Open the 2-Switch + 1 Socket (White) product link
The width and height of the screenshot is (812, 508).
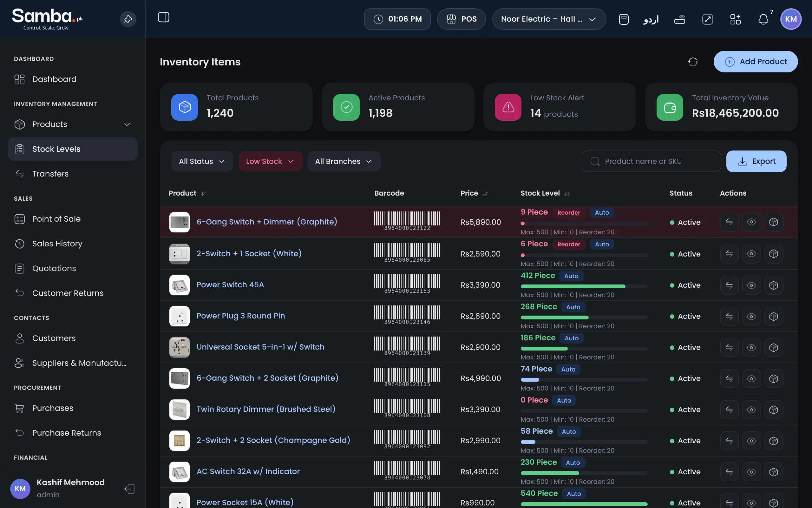249,254
